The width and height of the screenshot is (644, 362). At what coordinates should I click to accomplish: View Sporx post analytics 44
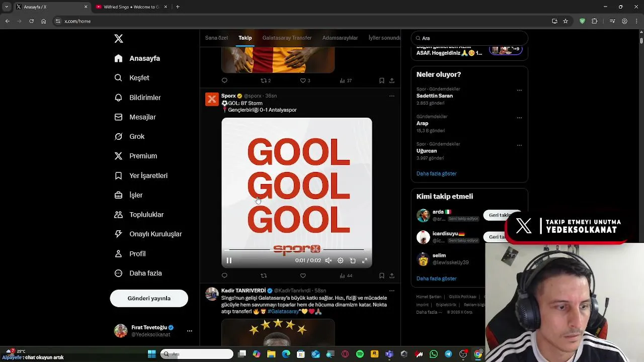point(346,276)
